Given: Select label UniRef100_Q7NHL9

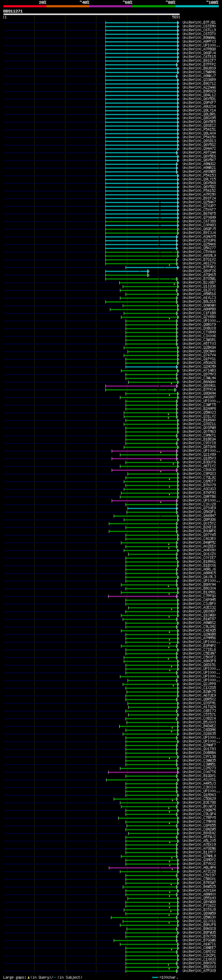Looking at the screenshot, I should [199, 856].
